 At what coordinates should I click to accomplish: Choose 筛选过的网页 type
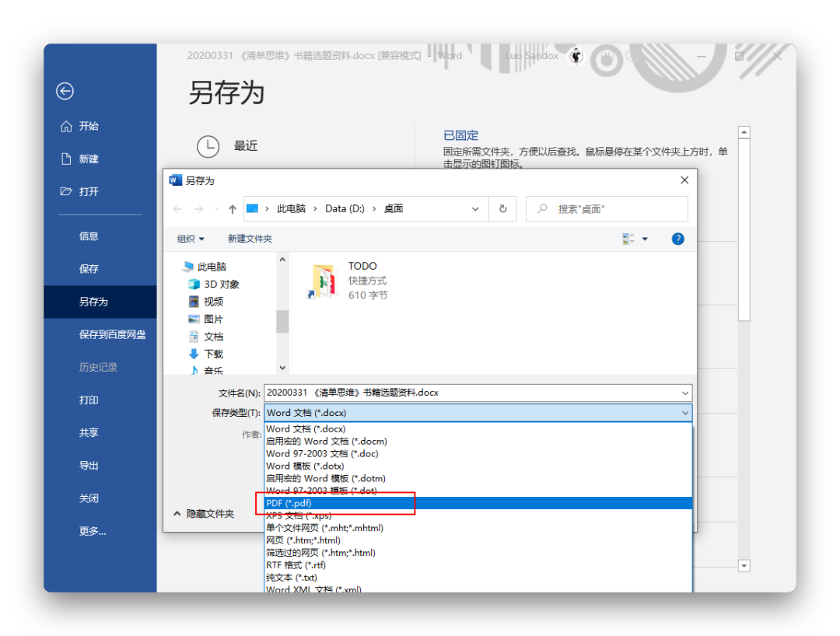point(478,553)
